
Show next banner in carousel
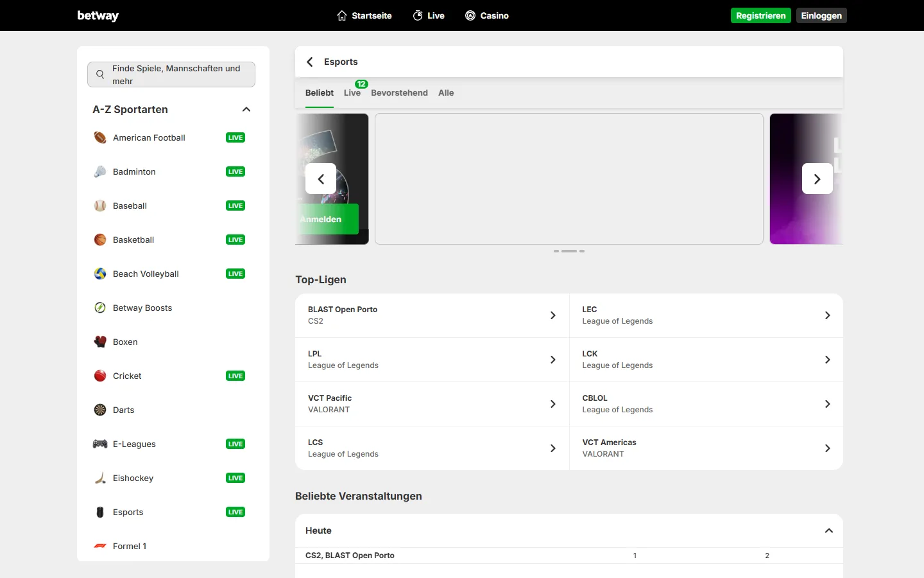tap(817, 179)
